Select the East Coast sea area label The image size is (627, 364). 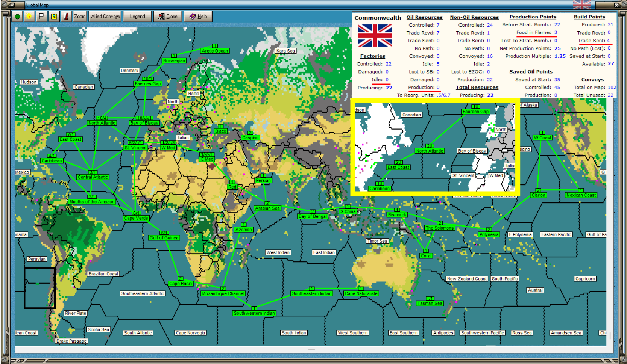70,139
